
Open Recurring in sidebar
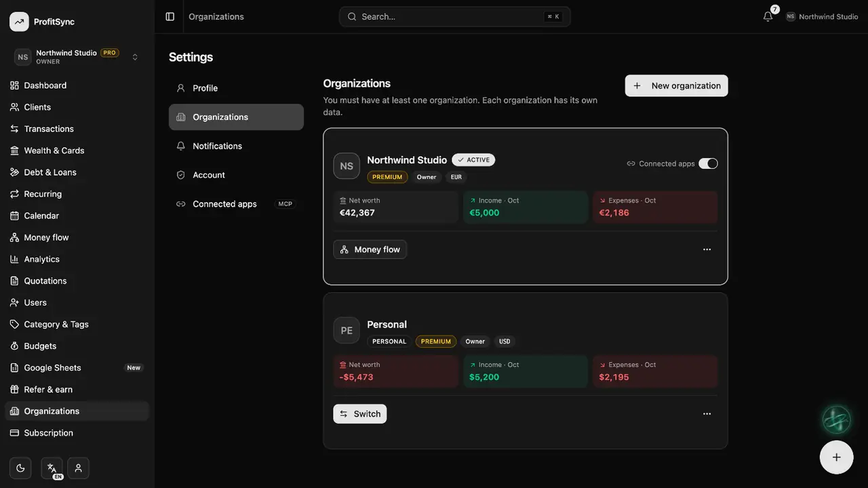[x=77, y=194]
